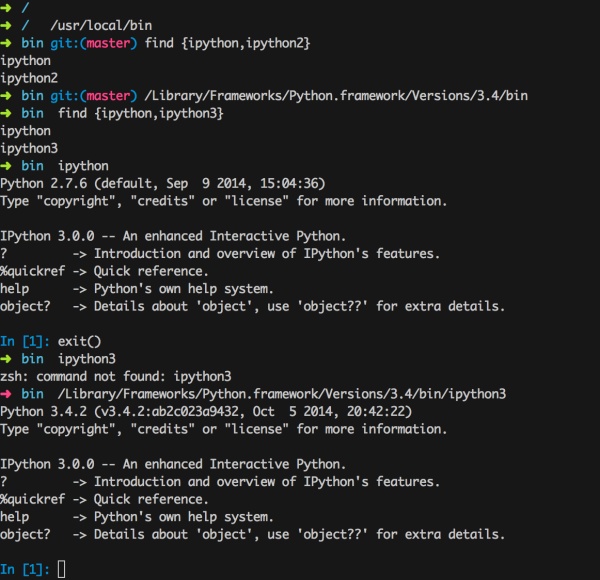
Task: Click the 'exit()' command text
Action: (79, 341)
